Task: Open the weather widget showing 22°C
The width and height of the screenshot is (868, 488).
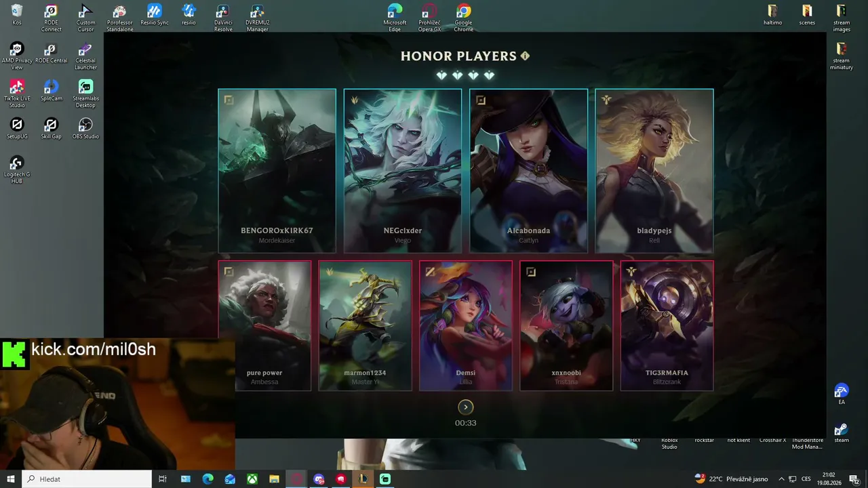Action: pyautogui.click(x=732, y=479)
